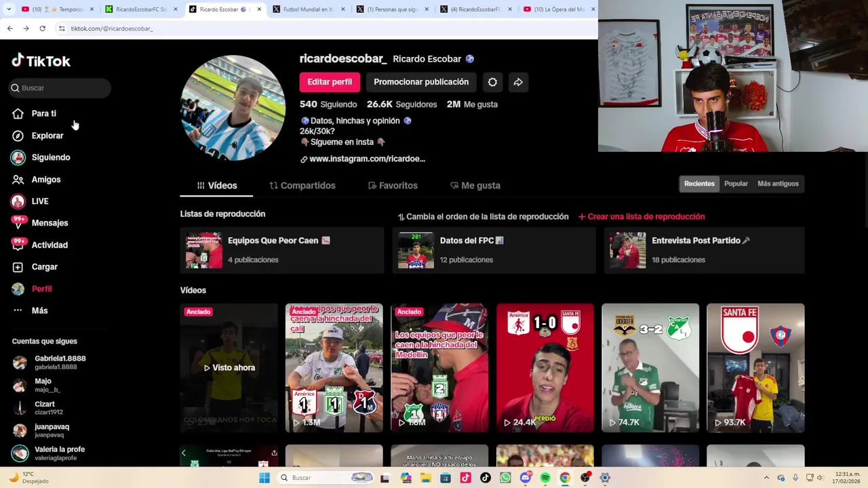Screen dimensions: 868x488
Task: Open Datos del FPC playlist
Action: 494,250
